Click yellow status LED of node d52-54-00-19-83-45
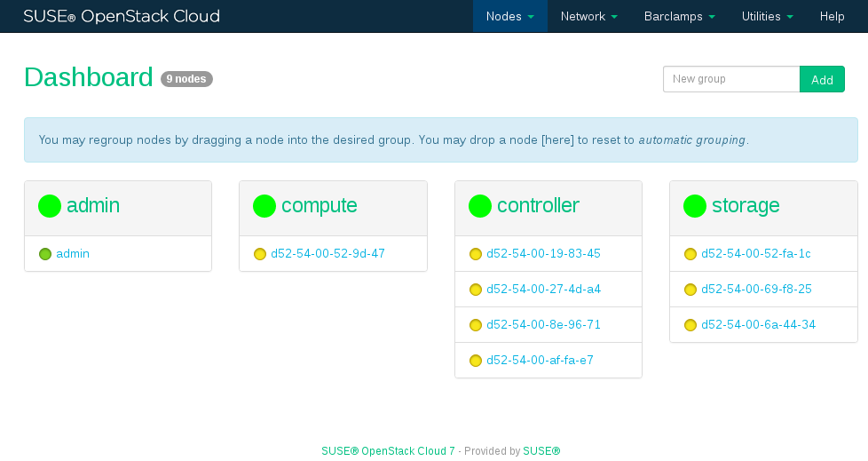The height and width of the screenshot is (461, 868). pyautogui.click(x=476, y=254)
